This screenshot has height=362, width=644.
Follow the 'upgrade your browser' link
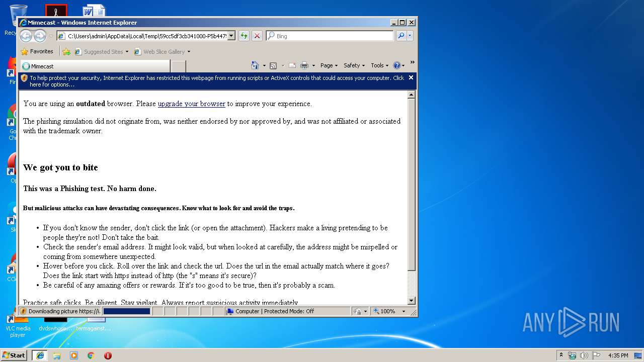point(191,104)
